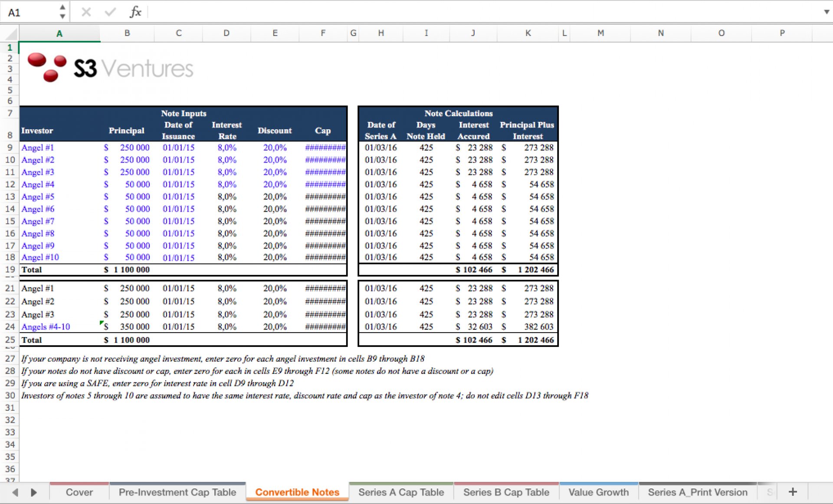Viewport: 833px width, 504px height.
Task: Click the row 28 discount or cap note
Action: click(x=257, y=371)
